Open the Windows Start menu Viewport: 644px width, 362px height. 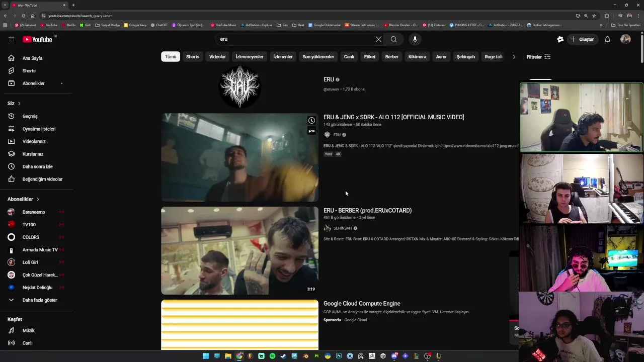206,356
